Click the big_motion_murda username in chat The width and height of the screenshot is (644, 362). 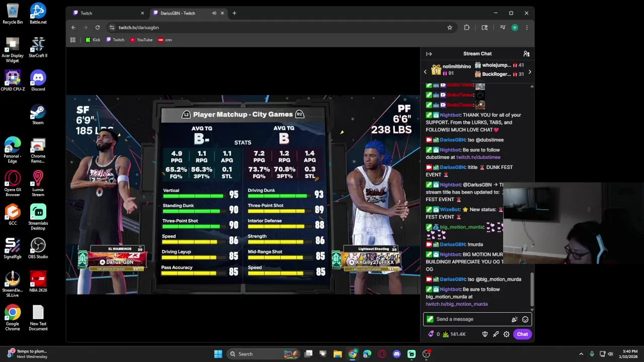click(461, 227)
